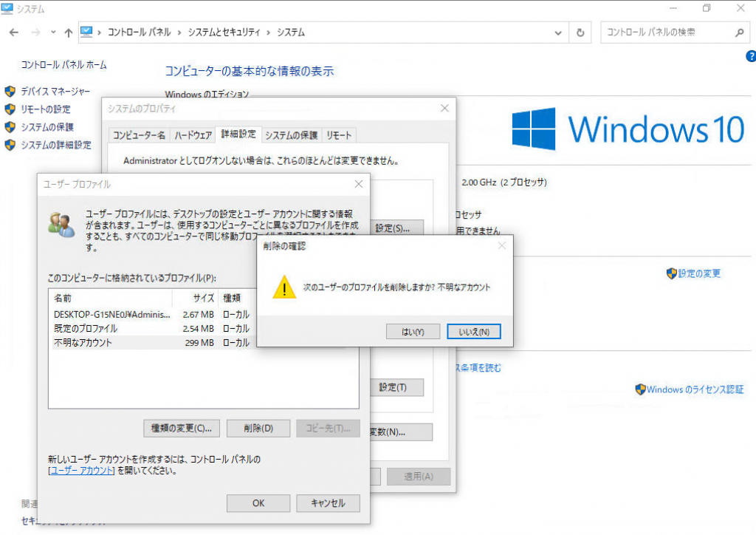Expand chevron after システムとセキュリティ breadcrumb
The height and width of the screenshot is (535, 756).
pyautogui.click(x=269, y=33)
